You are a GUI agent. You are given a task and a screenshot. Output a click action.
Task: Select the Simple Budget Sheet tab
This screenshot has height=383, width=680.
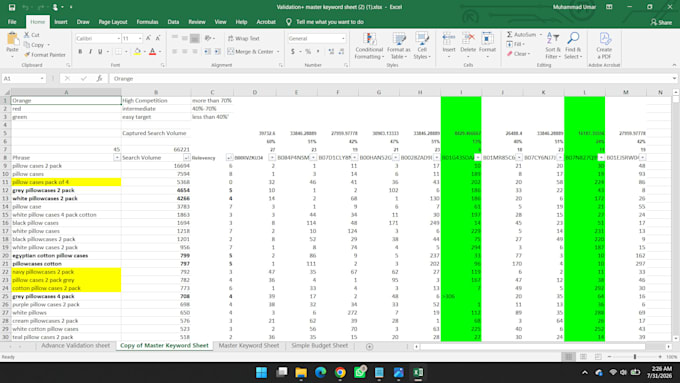[320, 346]
